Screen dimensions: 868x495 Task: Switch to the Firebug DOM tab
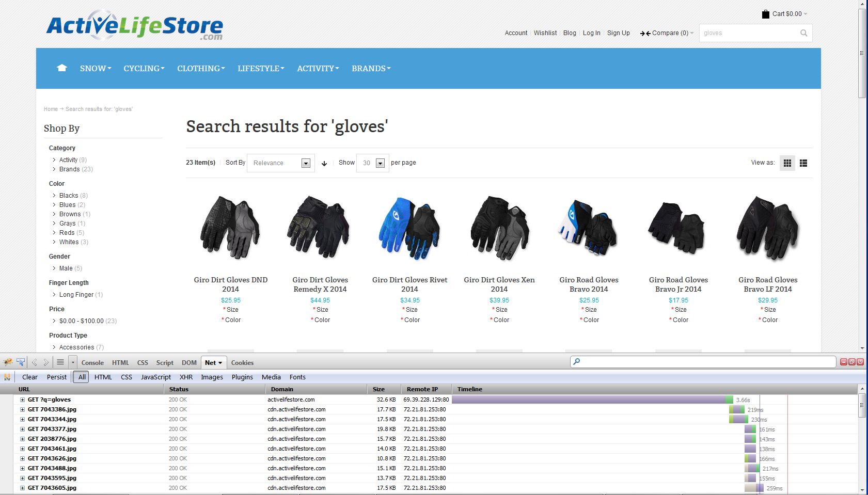tap(189, 362)
